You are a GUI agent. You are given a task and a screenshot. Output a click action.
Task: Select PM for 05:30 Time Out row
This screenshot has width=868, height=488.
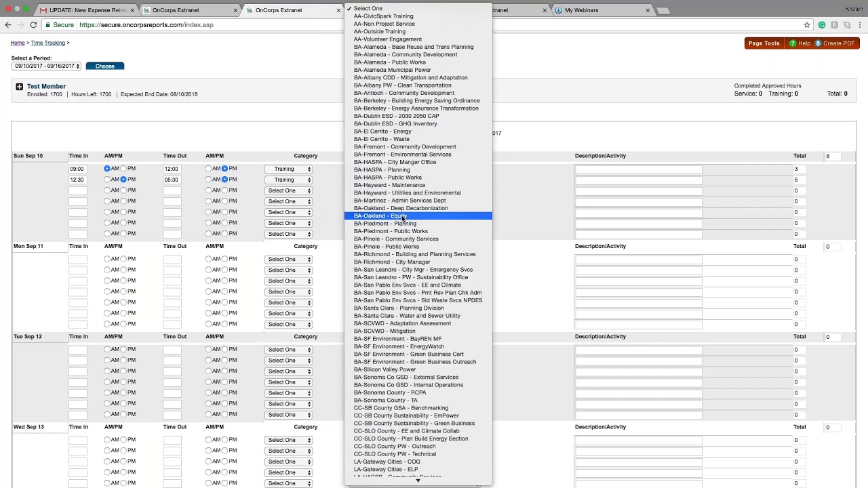pos(224,180)
